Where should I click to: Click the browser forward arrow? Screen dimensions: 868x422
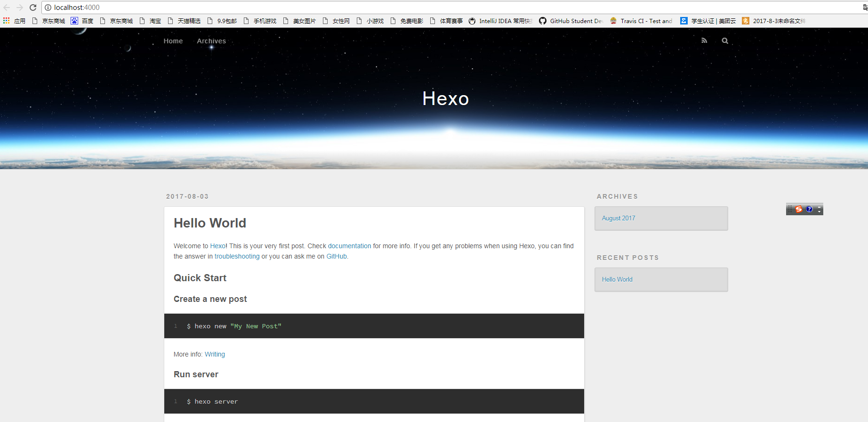[x=20, y=8]
